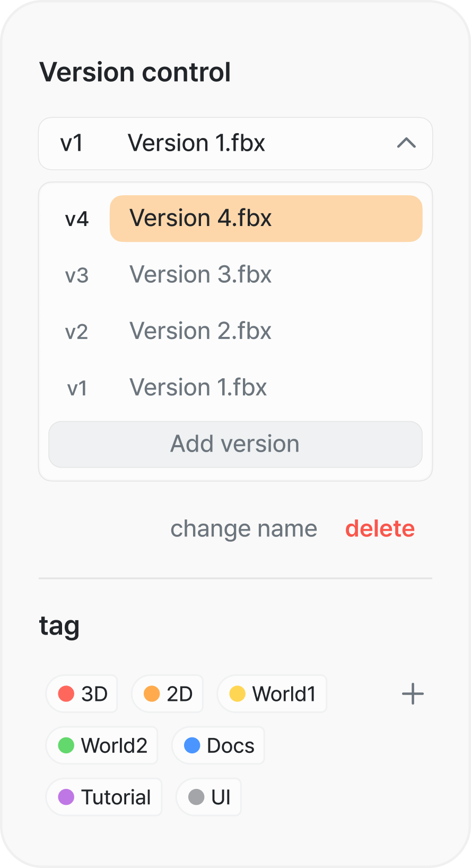Toggle the 3D tag chip
The height and width of the screenshot is (868, 471).
coord(82,694)
